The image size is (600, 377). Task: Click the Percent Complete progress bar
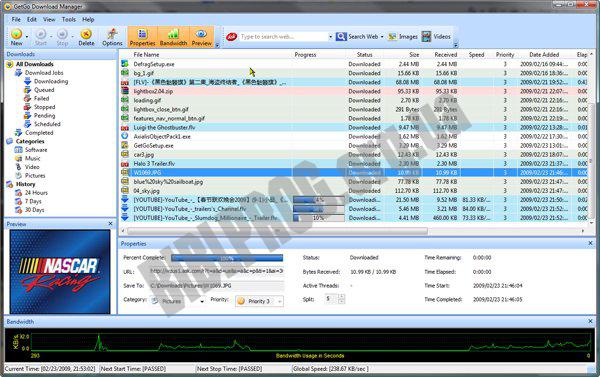pos(227,258)
